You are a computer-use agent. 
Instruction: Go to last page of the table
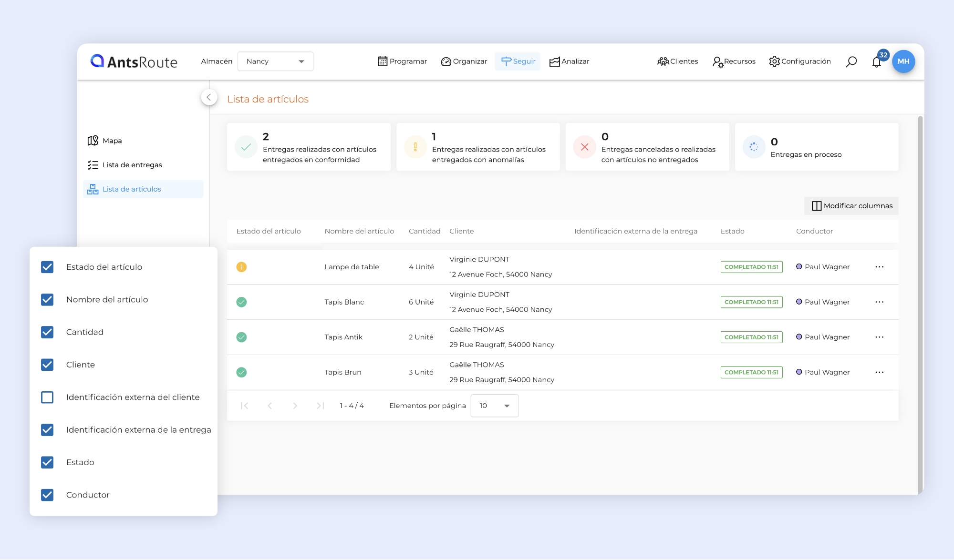pyautogui.click(x=320, y=406)
